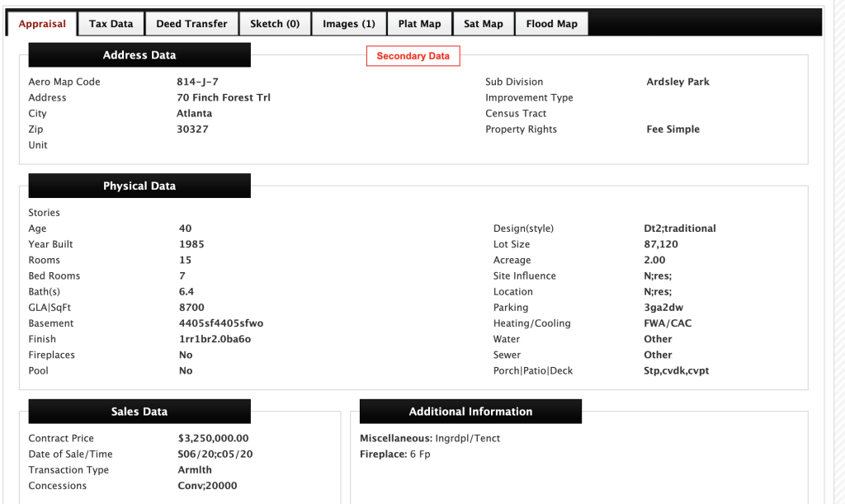Click the contract price $3,250,000.00
The height and width of the screenshot is (504, 845).
click(213, 438)
